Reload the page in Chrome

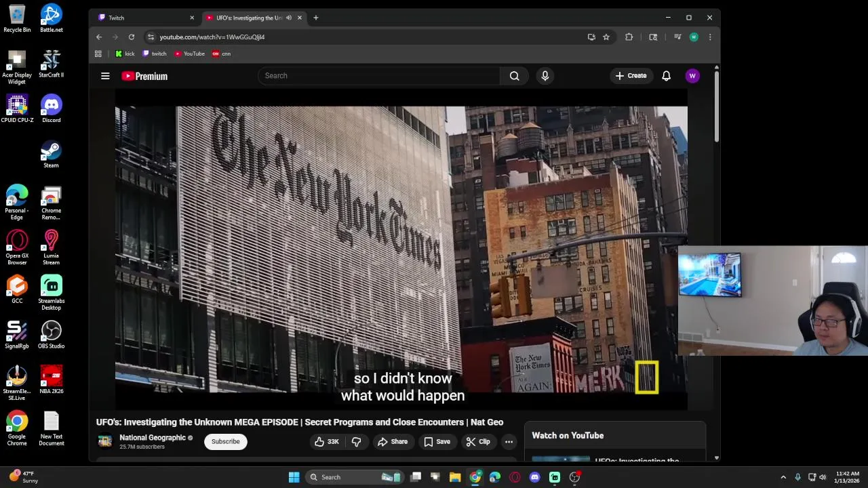point(132,37)
